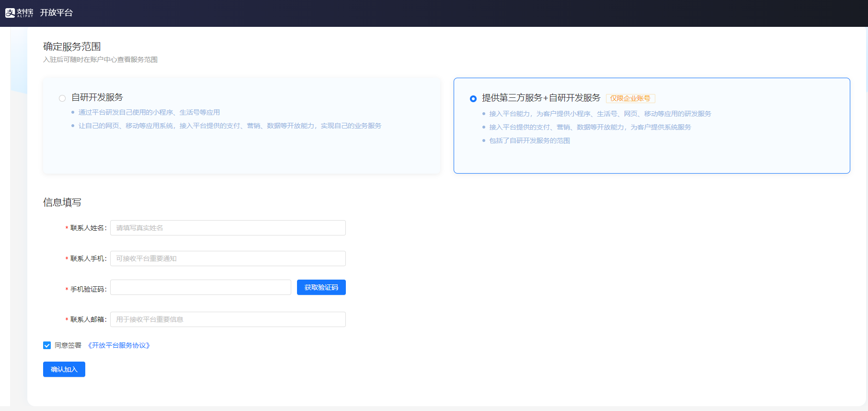Screen dimensions: 868x411
Task: Click the 联系人姓名 field label
Action: (88, 228)
